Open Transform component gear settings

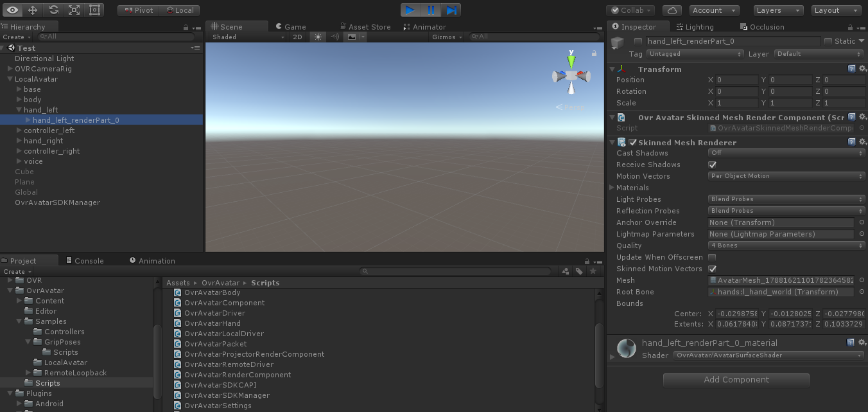pyautogui.click(x=862, y=69)
